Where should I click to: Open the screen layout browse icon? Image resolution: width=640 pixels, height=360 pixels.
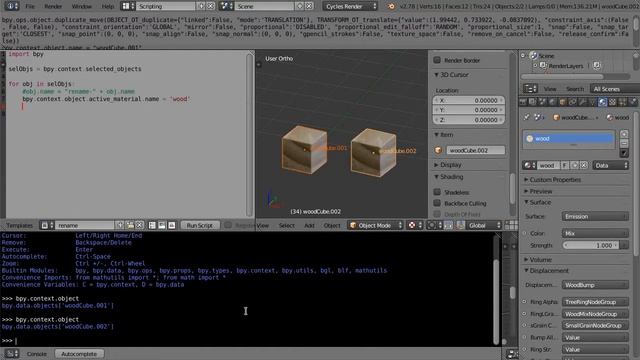[x=128, y=6]
